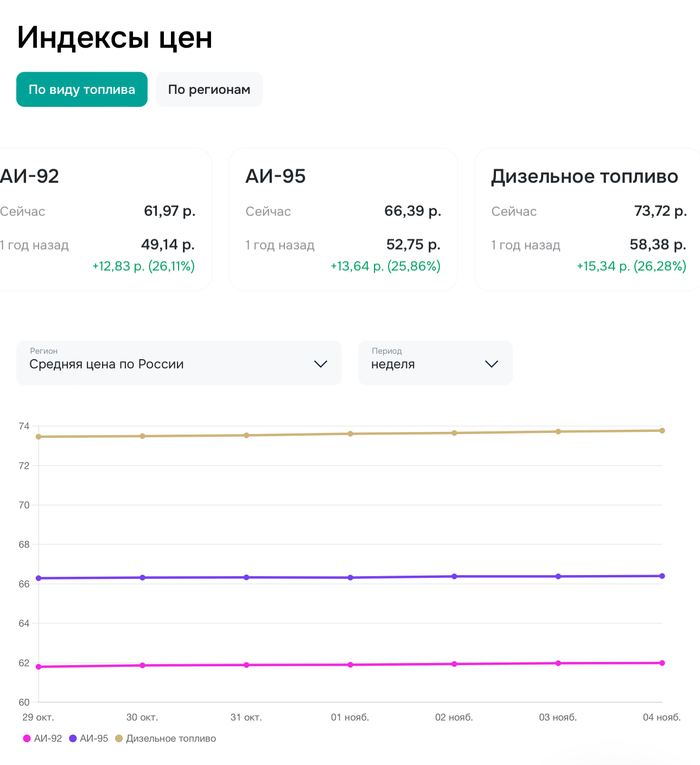
Task: Click the diesel data point for 04 нояб.
Action: (x=662, y=431)
